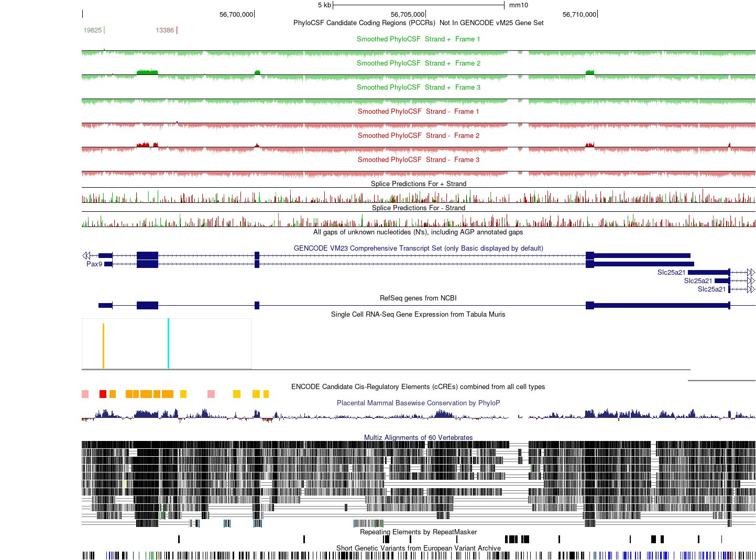Screen dimensions: 756x560
Task: Click the double left arrows on the upper Pax9 transcript
Action: tap(86, 255)
